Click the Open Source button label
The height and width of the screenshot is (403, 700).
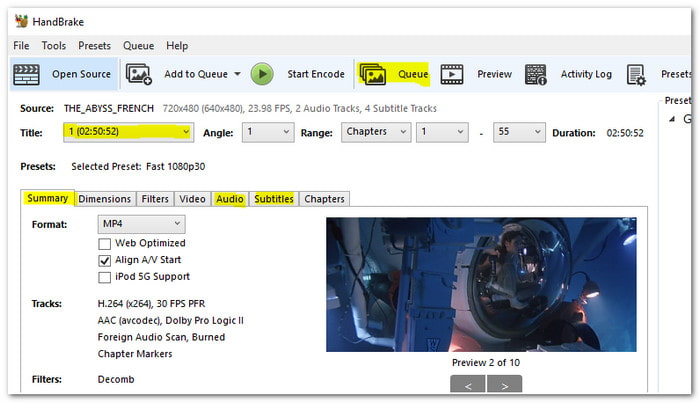tap(81, 74)
